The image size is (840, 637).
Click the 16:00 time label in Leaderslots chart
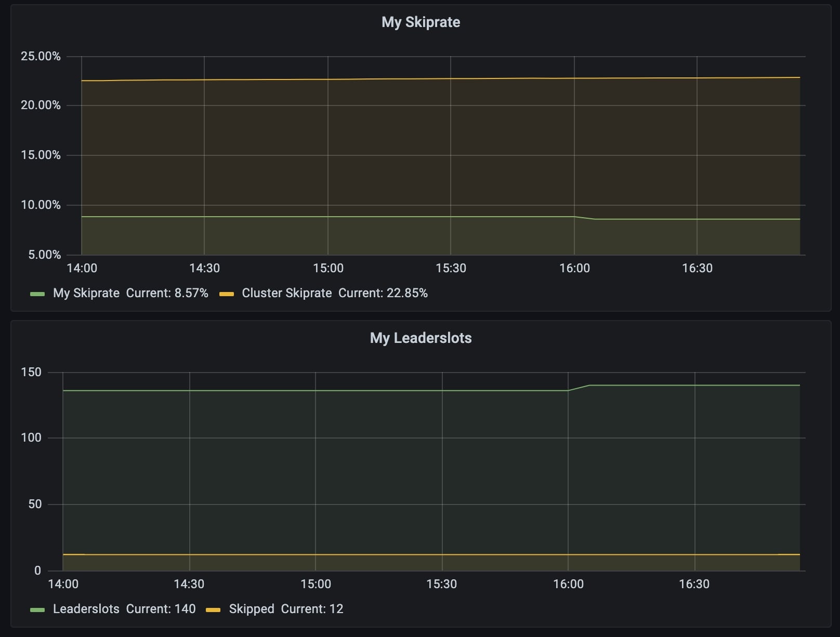(x=568, y=584)
